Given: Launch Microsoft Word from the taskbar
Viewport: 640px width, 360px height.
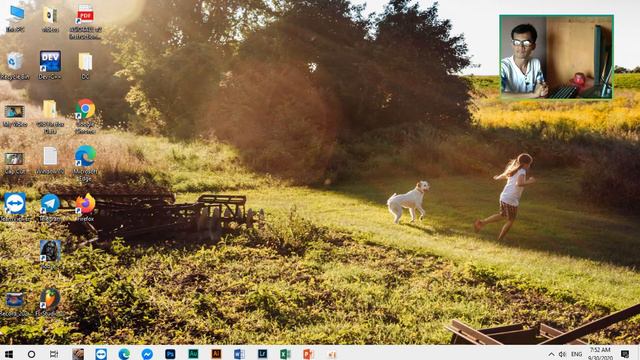Looking at the screenshot, I should click(x=239, y=354).
